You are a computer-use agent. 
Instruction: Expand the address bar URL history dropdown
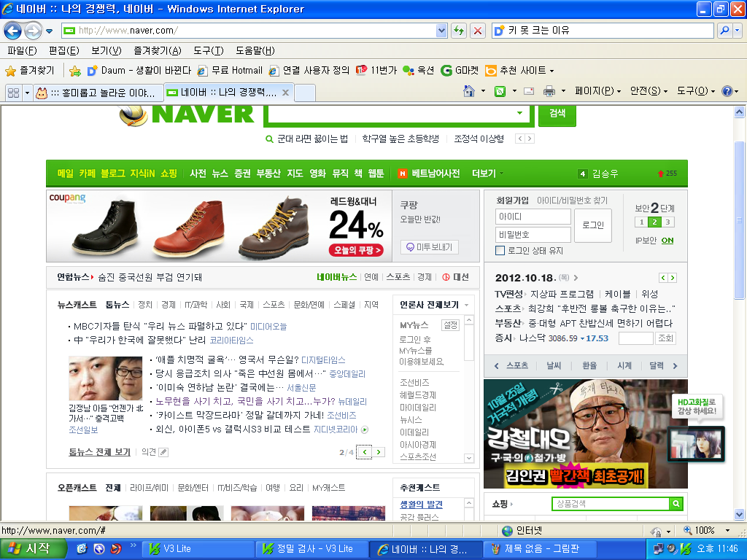click(x=441, y=31)
